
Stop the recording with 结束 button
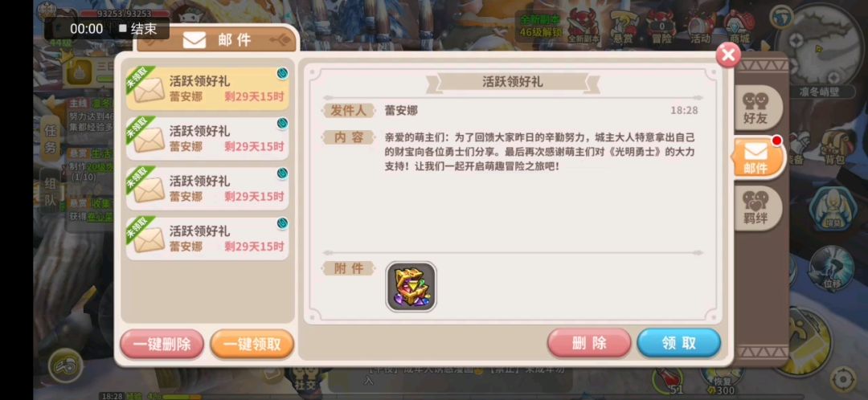138,29
